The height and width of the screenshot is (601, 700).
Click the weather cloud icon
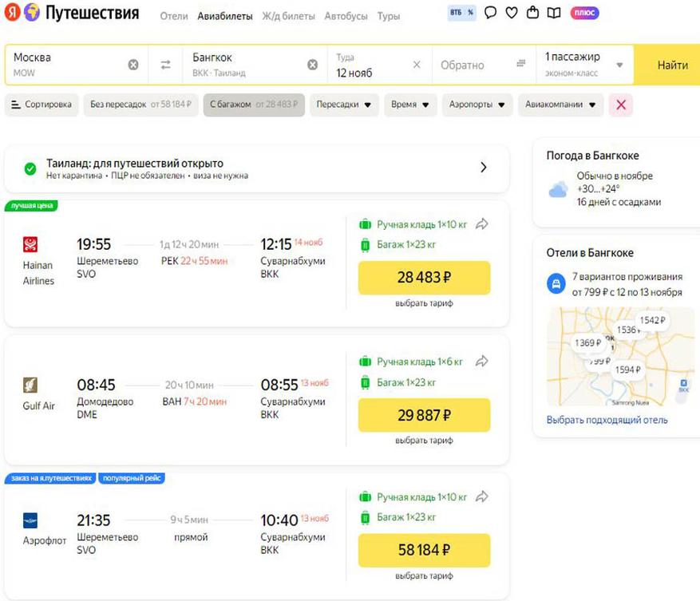coord(558,189)
